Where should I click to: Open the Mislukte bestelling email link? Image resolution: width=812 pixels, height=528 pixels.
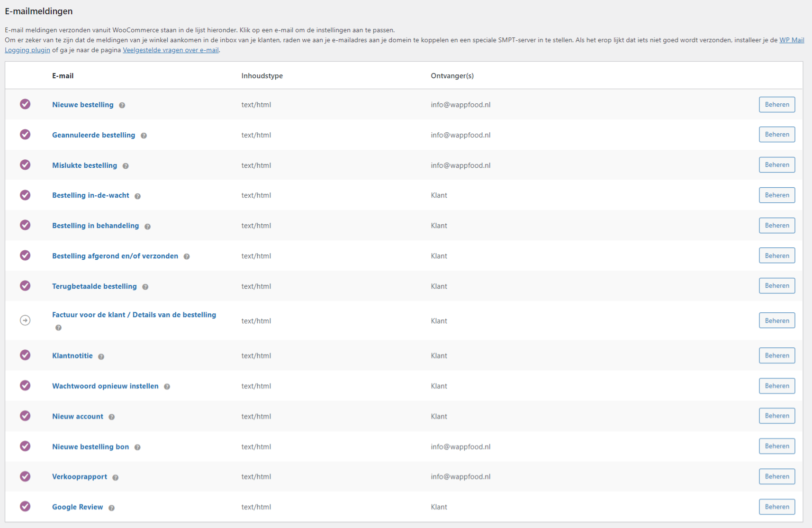pyautogui.click(x=84, y=165)
